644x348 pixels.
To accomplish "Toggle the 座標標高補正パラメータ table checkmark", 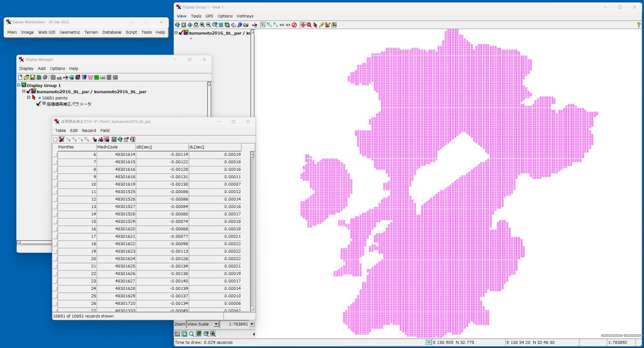I will [x=38, y=104].
